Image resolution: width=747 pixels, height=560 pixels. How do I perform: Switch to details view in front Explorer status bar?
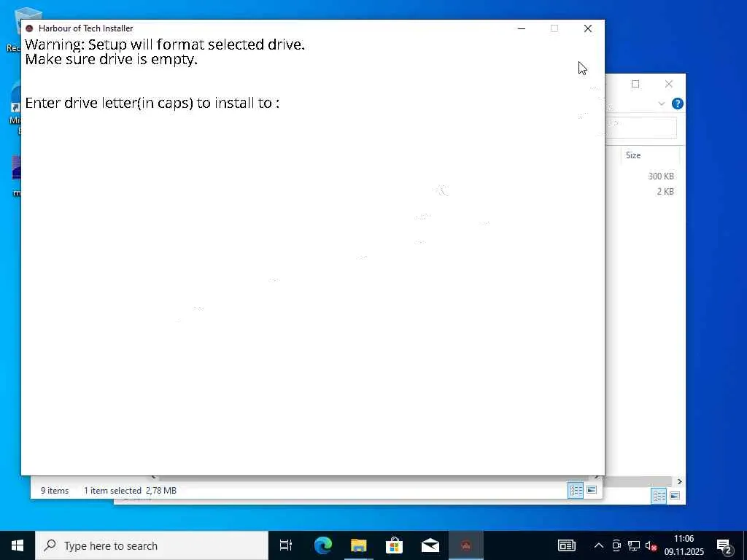pyautogui.click(x=576, y=490)
